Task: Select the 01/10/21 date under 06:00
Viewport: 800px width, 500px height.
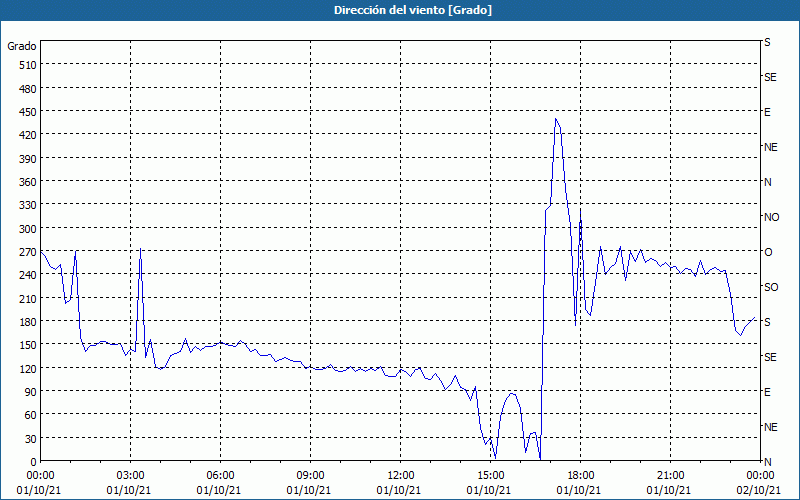Action: (219, 490)
